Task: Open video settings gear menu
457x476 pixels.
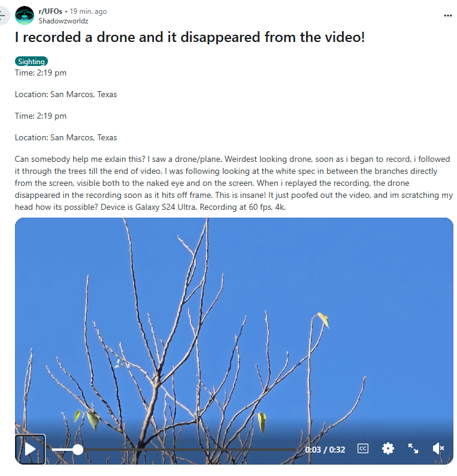Action: (x=388, y=448)
